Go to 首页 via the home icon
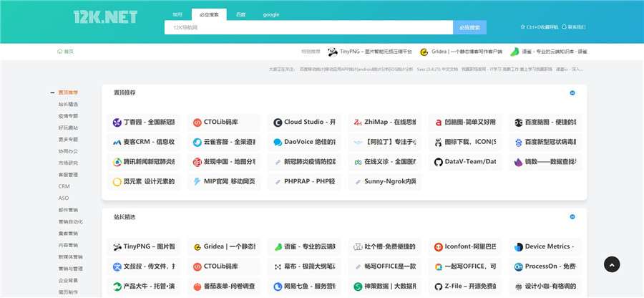644x298 pixels. (65, 52)
